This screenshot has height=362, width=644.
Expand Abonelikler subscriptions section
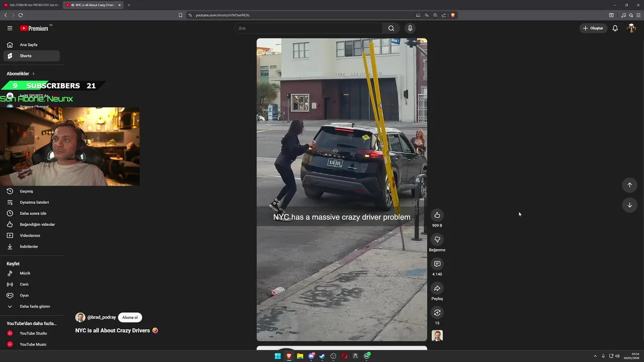click(x=21, y=73)
